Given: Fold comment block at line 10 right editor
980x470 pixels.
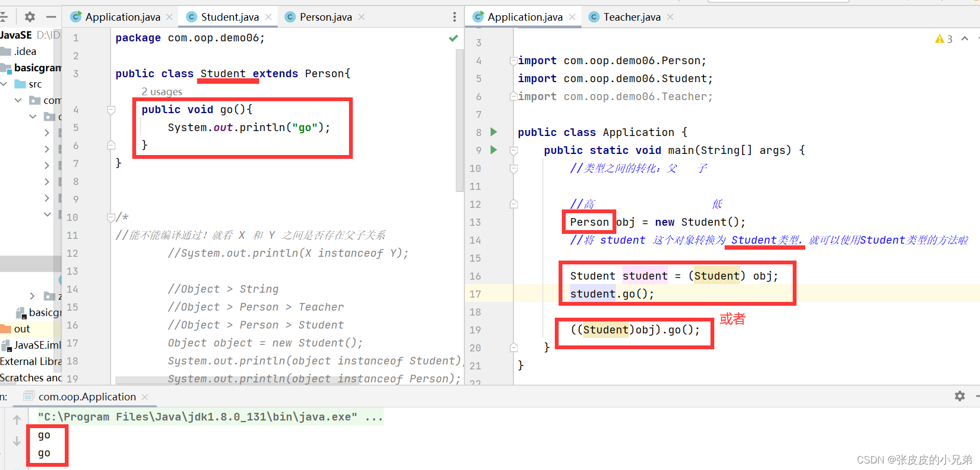Looking at the screenshot, I should (513, 168).
